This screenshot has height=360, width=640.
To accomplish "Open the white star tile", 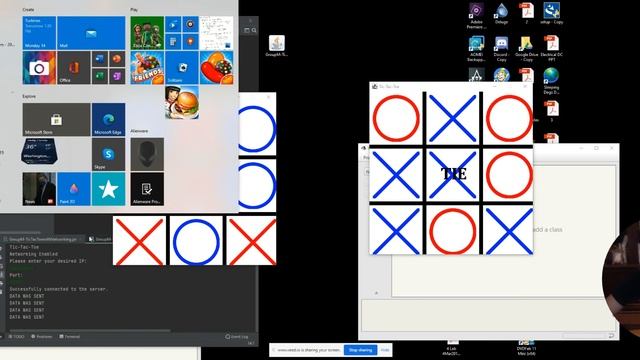I will (x=109, y=189).
